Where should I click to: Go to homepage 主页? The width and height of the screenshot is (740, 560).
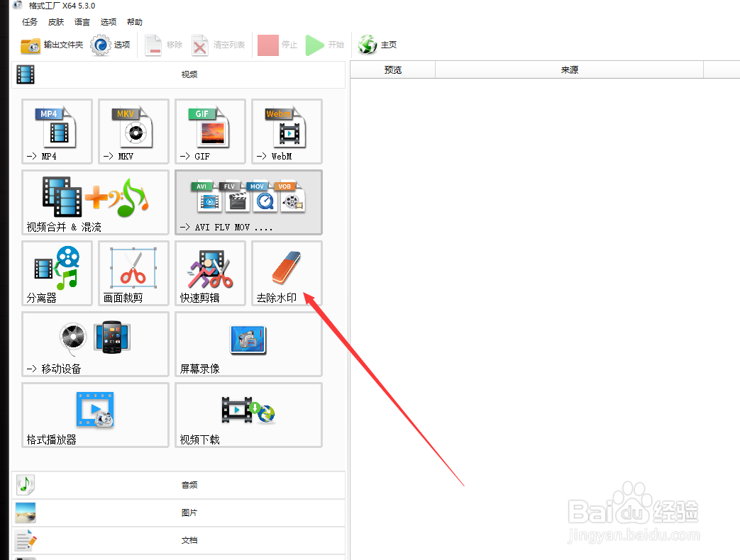(x=377, y=45)
